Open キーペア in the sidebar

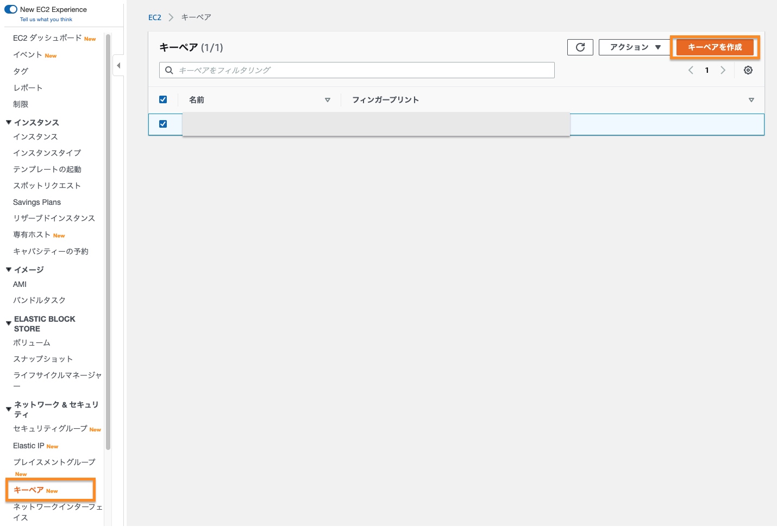[29, 490]
